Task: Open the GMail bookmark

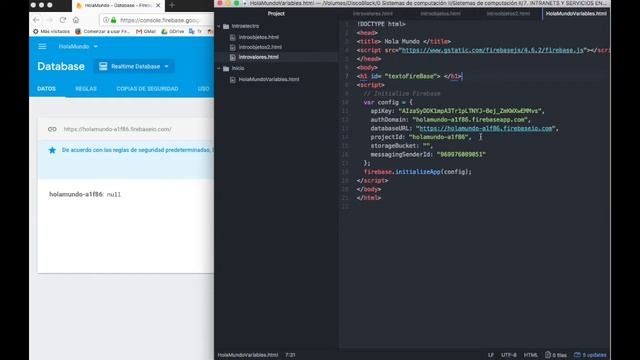Action: pos(146,31)
